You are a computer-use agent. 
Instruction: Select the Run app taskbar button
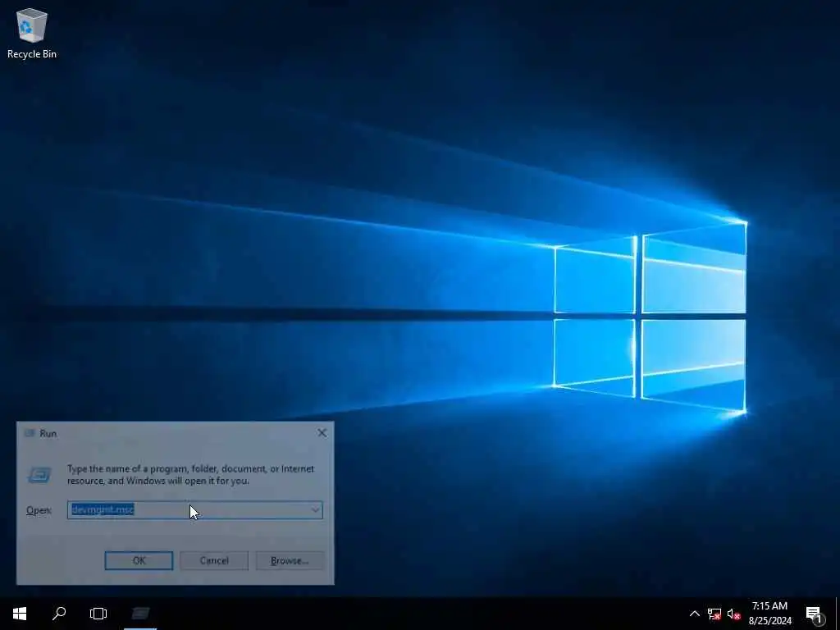[140, 614]
